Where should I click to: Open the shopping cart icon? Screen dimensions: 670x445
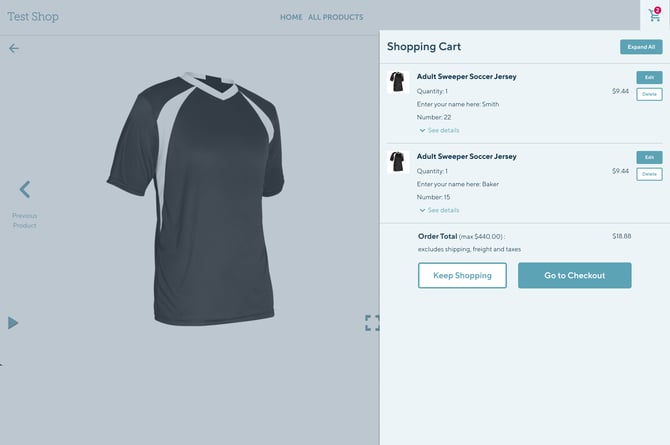654,15
